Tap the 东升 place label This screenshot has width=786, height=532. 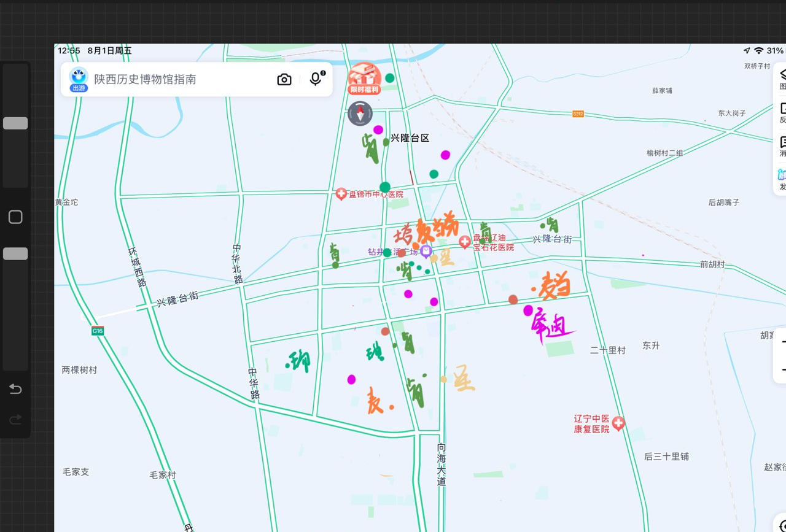(651, 345)
